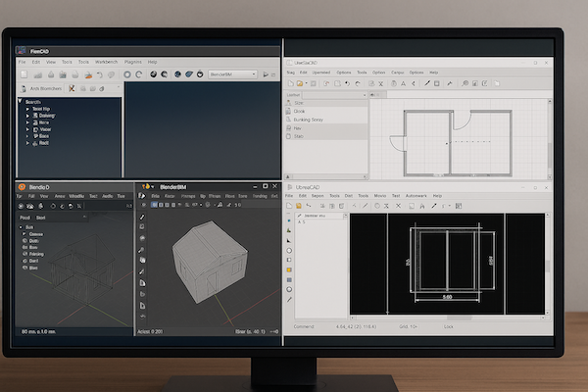The width and height of the screenshot is (588, 392).
Task: Select the orange square tool in UbreaCAD sidebar
Action: tap(289, 269)
